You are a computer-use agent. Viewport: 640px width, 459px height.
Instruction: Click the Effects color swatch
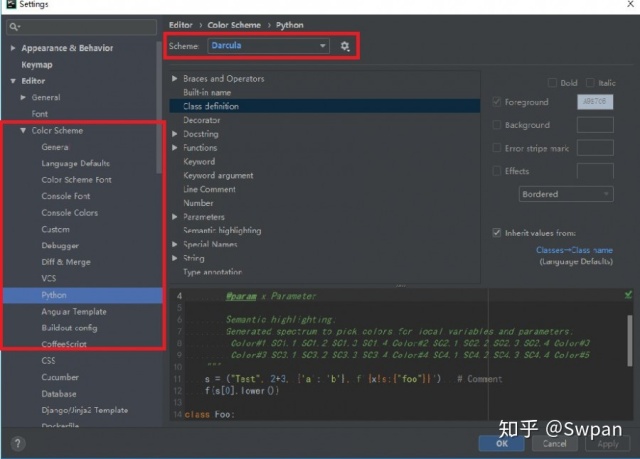coord(595,171)
